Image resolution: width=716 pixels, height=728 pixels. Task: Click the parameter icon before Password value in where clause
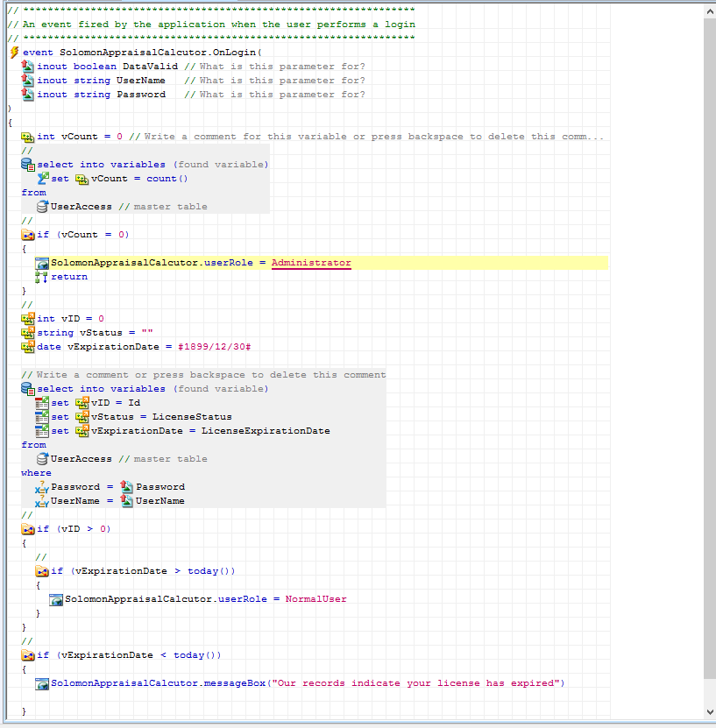[126, 486]
